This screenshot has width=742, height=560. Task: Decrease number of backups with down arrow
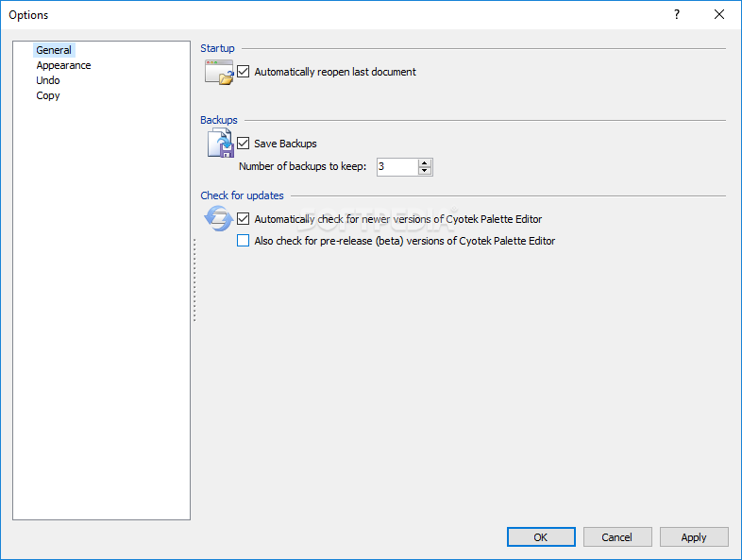tap(425, 171)
